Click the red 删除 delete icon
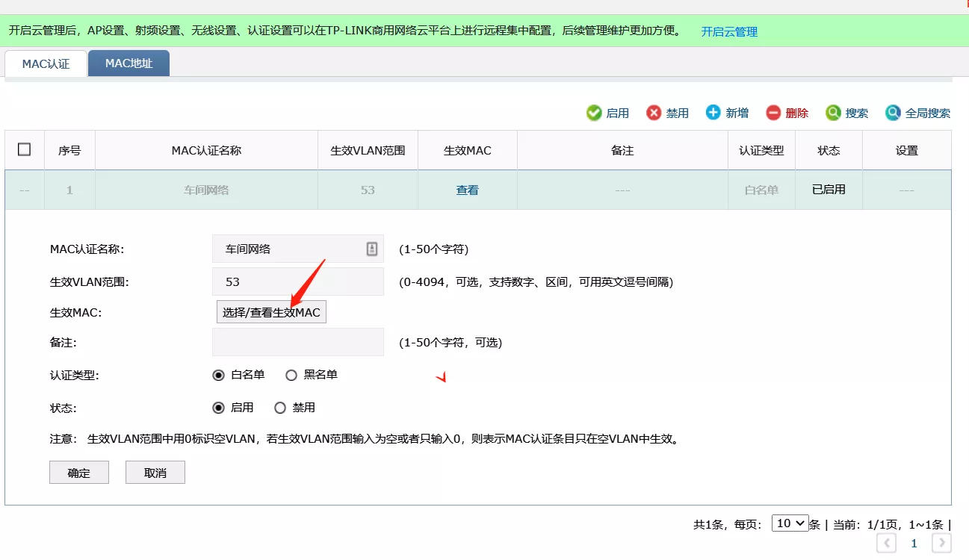The height and width of the screenshot is (560, 969). pyautogui.click(x=773, y=113)
